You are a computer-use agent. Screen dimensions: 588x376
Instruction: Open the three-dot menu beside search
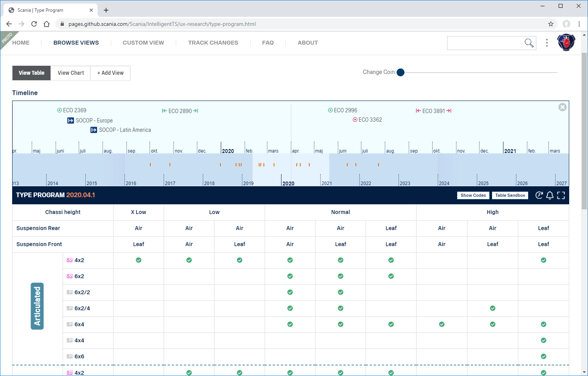coord(547,43)
